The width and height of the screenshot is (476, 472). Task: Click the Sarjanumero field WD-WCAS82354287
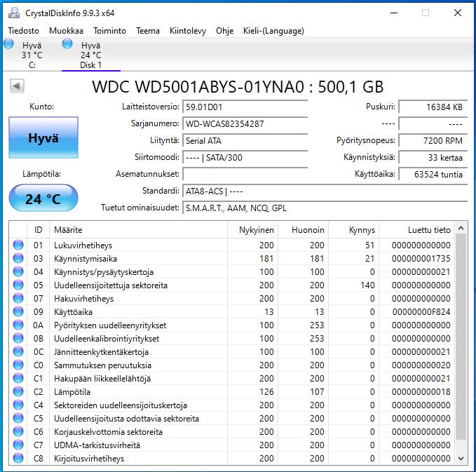click(245, 123)
